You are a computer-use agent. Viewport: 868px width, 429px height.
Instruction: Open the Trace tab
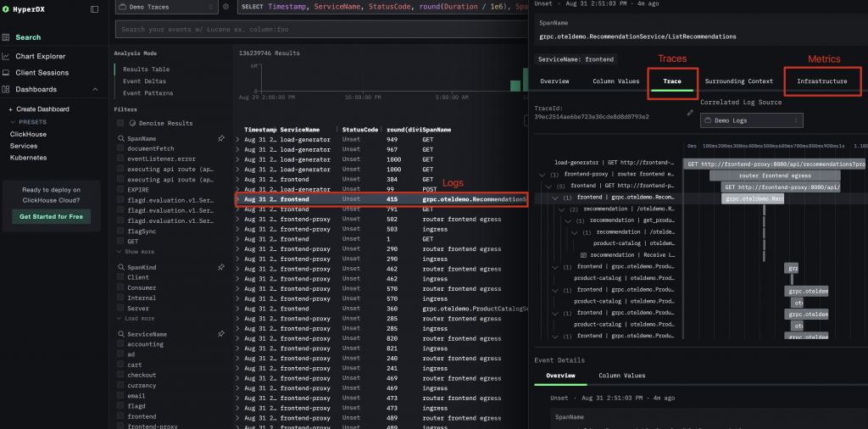click(x=672, y=81)
